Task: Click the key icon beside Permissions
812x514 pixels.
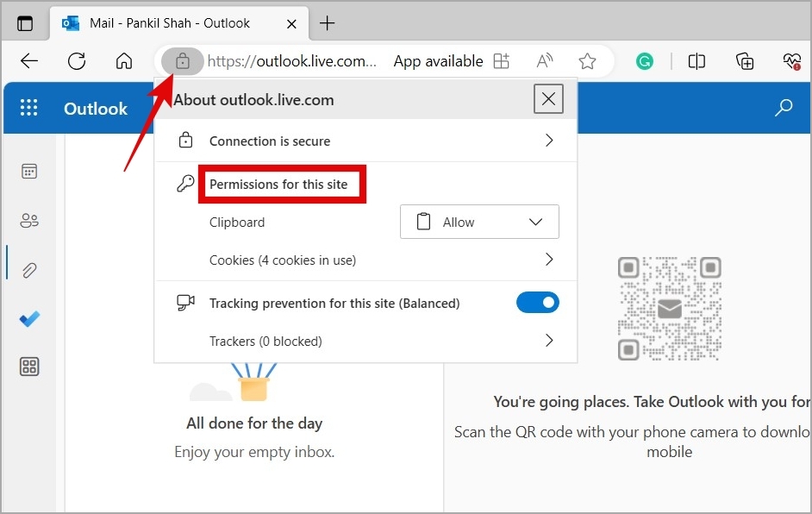Action: coord(185,184)
